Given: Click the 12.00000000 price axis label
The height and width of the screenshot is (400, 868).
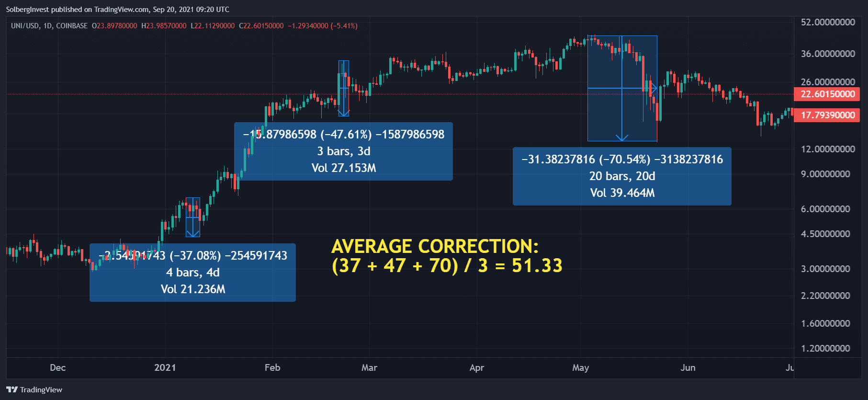Looking at the screenshot, I should 828,149.
